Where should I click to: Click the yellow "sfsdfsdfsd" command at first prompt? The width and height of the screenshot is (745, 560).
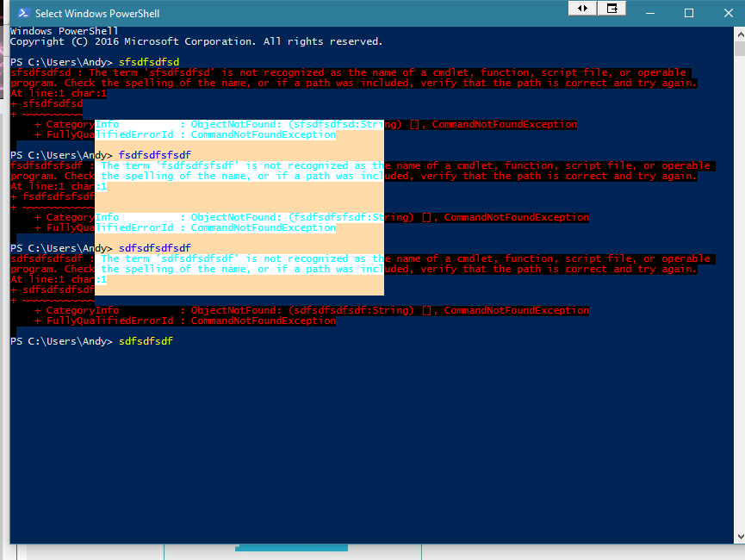tap(149, 62)
